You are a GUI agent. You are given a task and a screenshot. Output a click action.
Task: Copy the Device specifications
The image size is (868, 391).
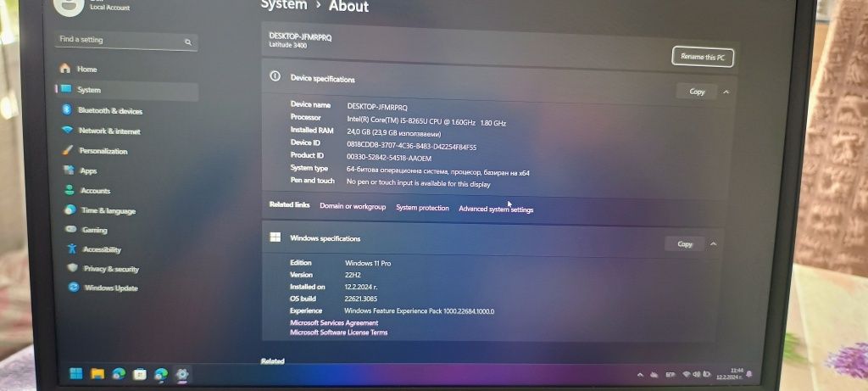click(697, 92)
